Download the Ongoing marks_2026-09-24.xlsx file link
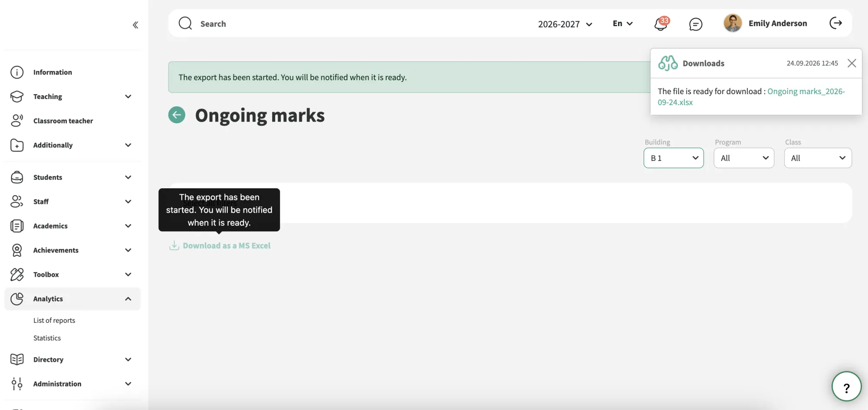 [751, 97]
